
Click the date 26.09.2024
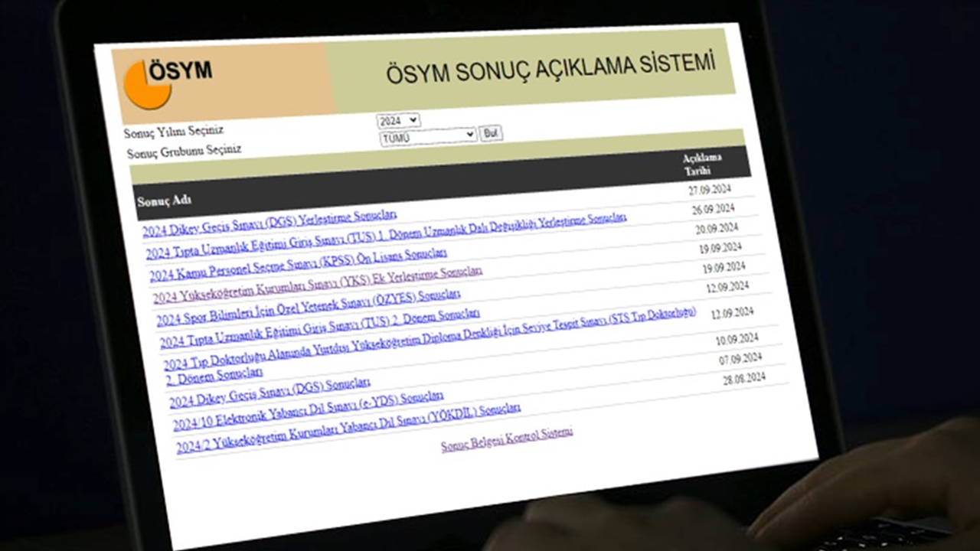point(713,209)
